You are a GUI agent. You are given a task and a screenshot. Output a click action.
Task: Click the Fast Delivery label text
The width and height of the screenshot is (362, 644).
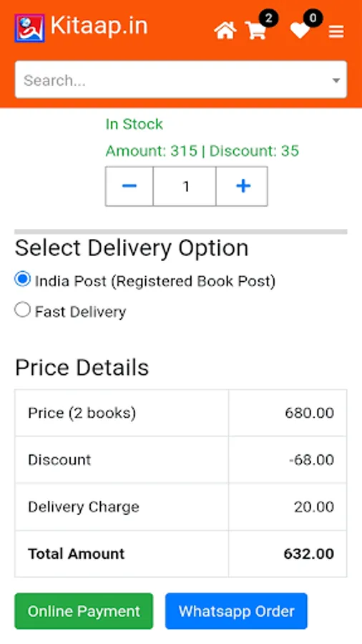pyautogui.click(x=80, y=312)
